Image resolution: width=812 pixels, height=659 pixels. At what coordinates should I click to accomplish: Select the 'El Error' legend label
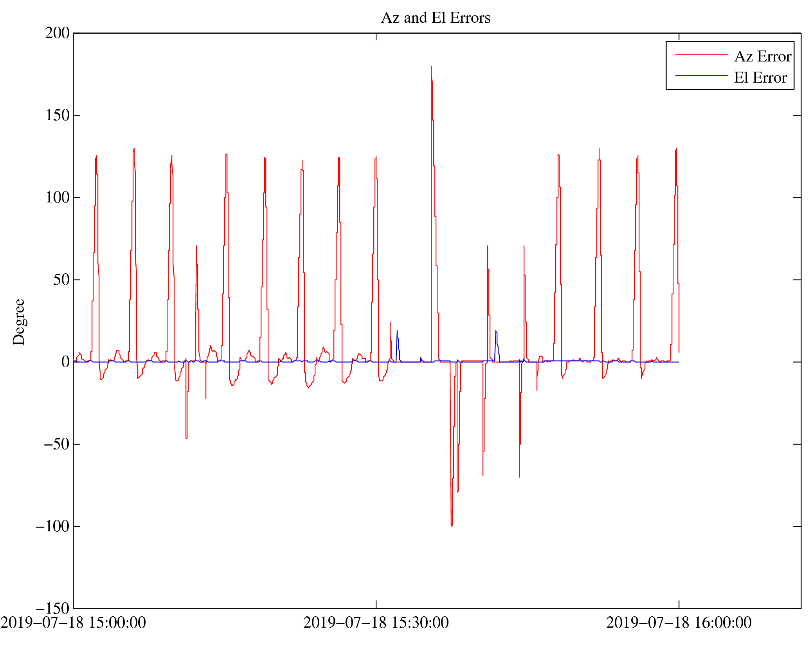[760, 78]
